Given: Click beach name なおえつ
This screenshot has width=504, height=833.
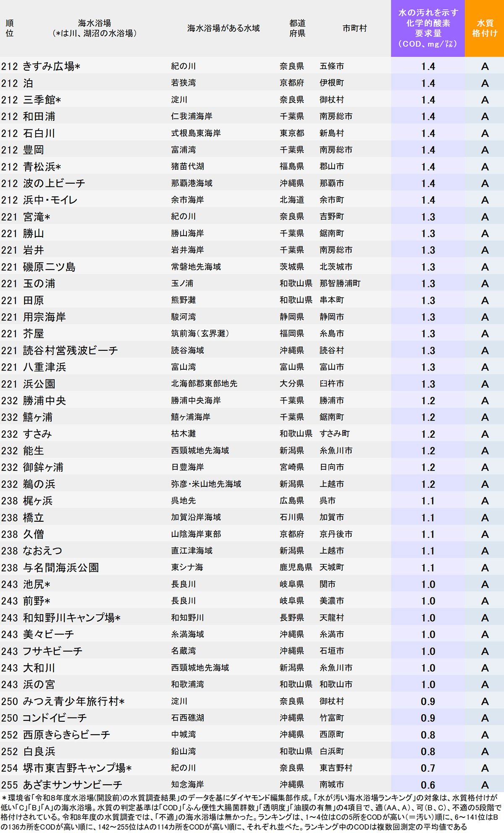Looking at the screenshot, I should tap(43, 551).
